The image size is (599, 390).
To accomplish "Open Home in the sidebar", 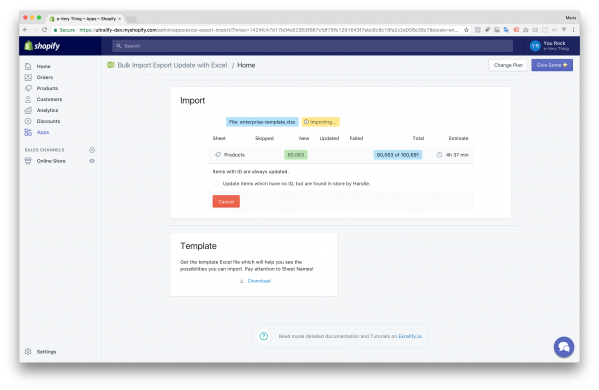I will pyautogui.click(x=43, y=66).
